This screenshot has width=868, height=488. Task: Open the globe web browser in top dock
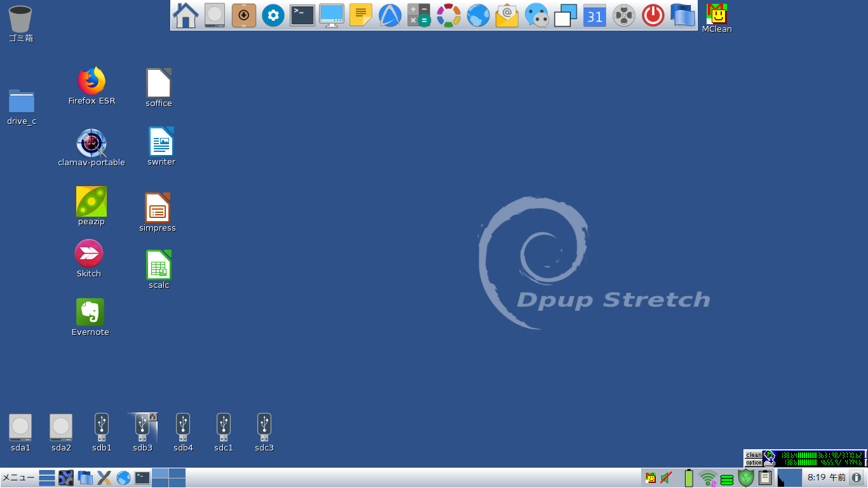(478, 15)
